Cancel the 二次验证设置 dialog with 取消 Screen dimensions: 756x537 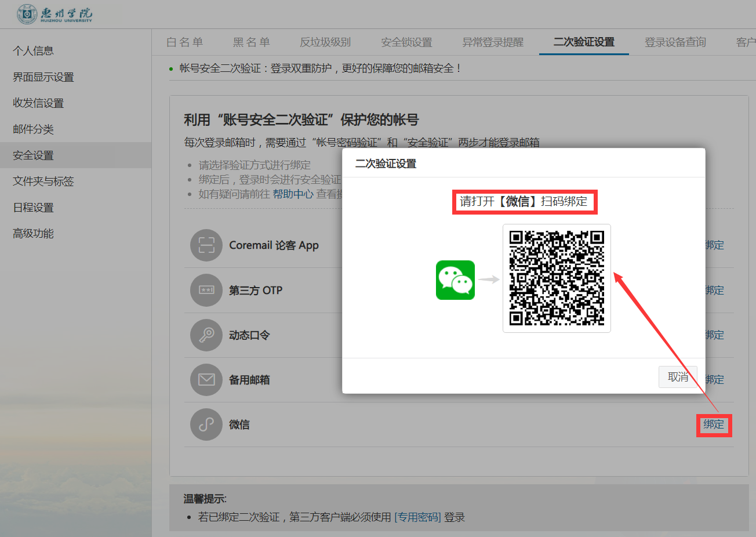click(x=678, y=377)
